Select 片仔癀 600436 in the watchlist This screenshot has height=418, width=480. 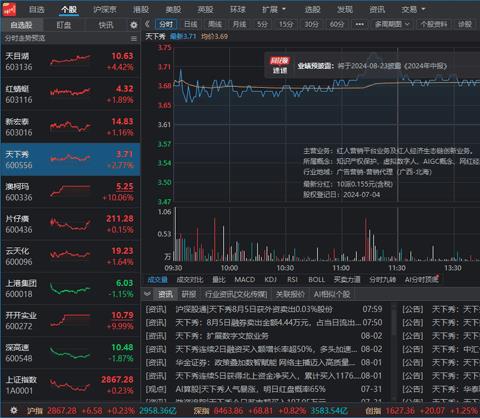tap(70, 224)
